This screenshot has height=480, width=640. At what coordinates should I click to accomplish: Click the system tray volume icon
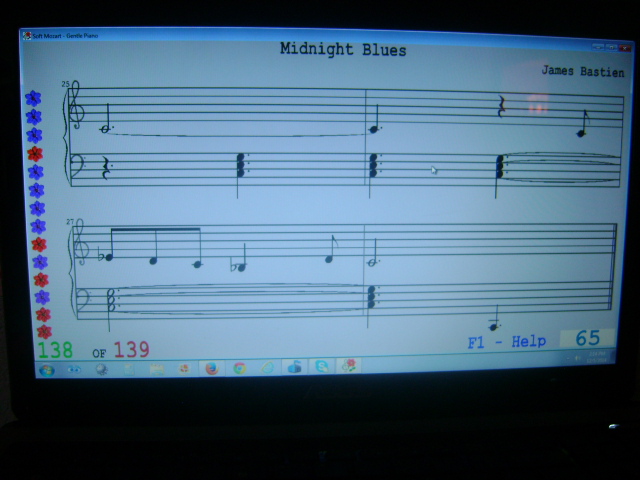pos(577,358)
